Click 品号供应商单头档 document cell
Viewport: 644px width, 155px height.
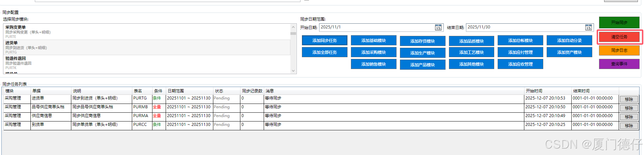click(x=51, y=107)
